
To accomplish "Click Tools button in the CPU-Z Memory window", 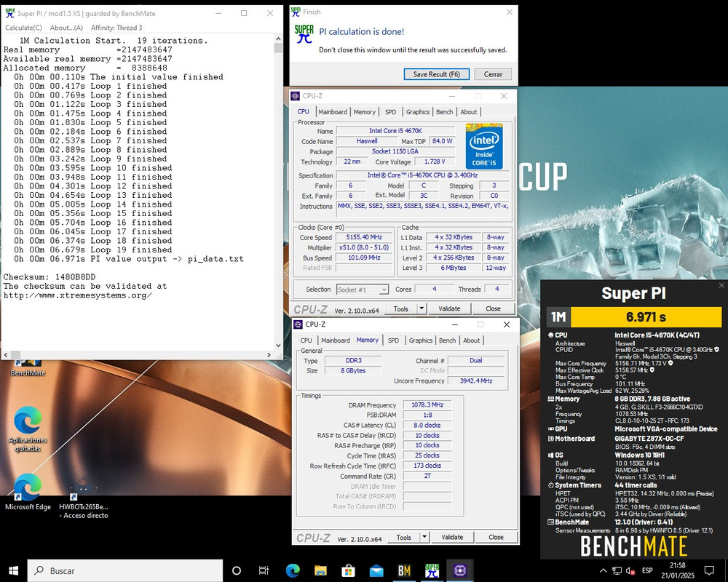I will tap(403, 537).
